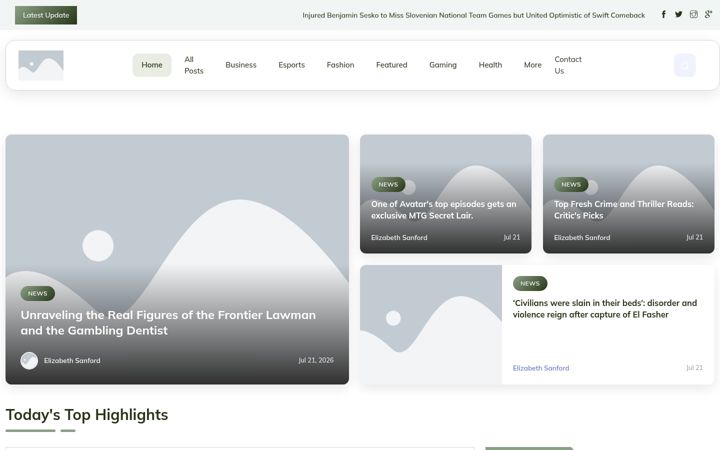Click NEWS tag on El Fasher article
The image size is (720, 450).
coord(530,284)
